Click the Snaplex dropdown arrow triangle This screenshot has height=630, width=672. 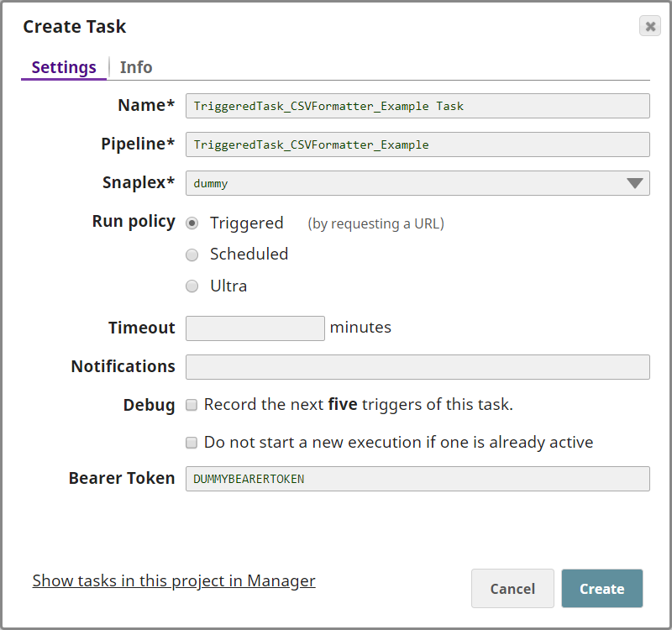click(635, 183)
